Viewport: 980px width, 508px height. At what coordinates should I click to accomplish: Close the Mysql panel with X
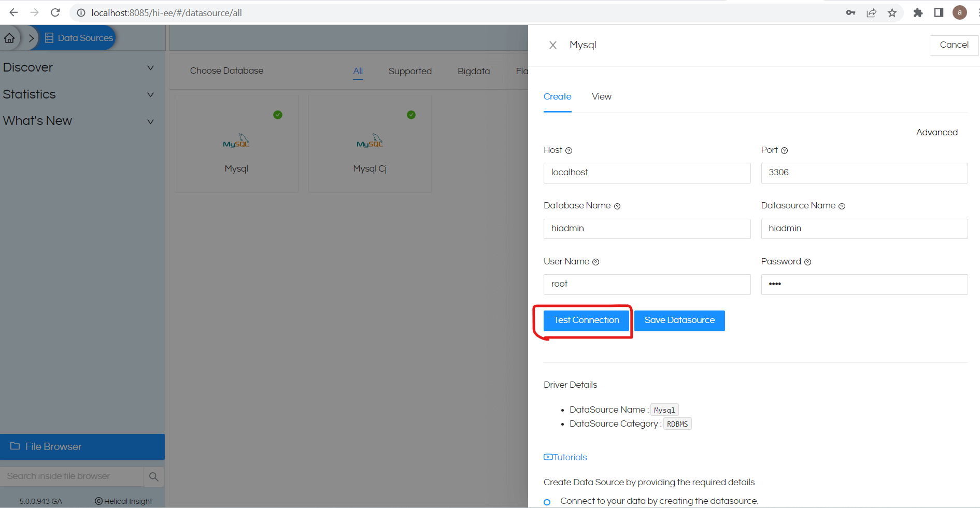[553, 45]
